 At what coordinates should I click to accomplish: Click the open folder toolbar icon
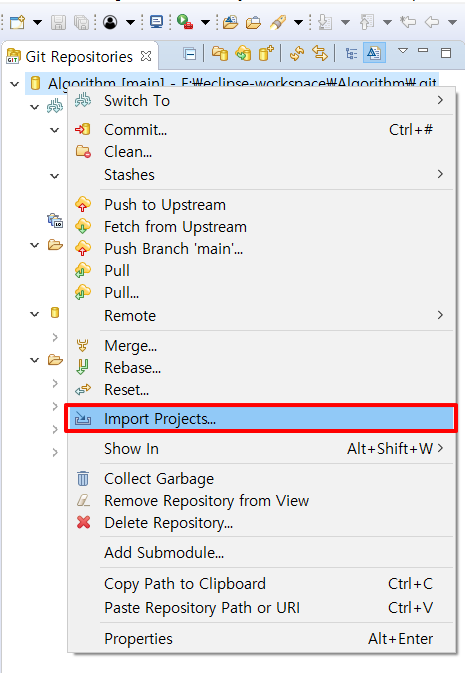pyautogui.click(x=253, y=22)
